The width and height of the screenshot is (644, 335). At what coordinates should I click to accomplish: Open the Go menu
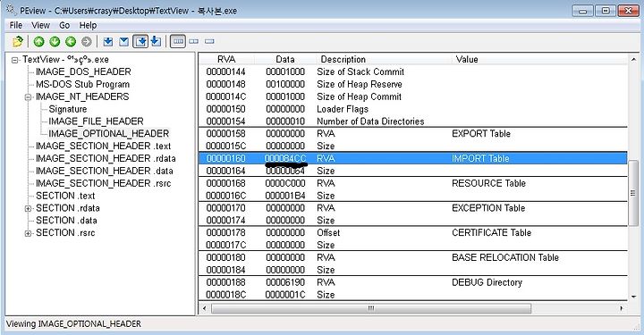tap(64, 25)
